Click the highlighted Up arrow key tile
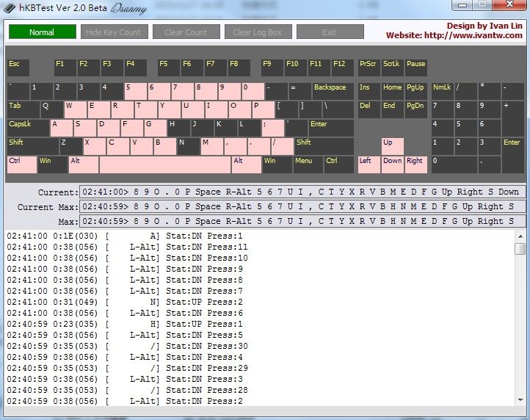 coord(393,146)
